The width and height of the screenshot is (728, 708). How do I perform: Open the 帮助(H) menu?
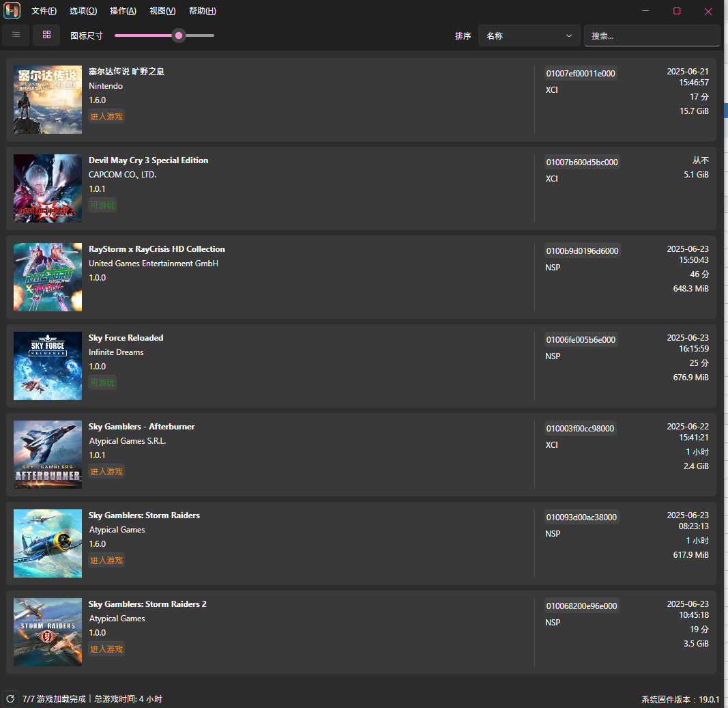203,11
